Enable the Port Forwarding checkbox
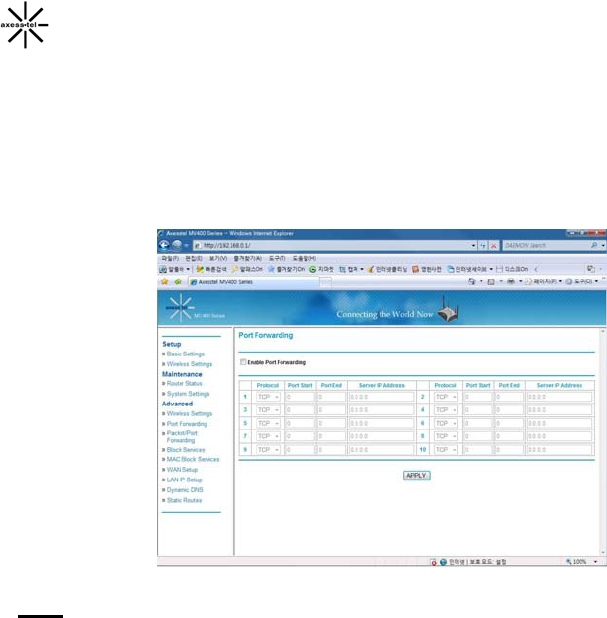This screenshot has height=618, width=607. (x=243, y=362)
